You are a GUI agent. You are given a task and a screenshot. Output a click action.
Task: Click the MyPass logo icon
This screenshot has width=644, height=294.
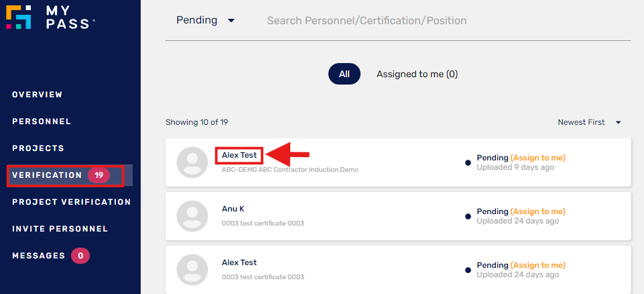(19, 17)
